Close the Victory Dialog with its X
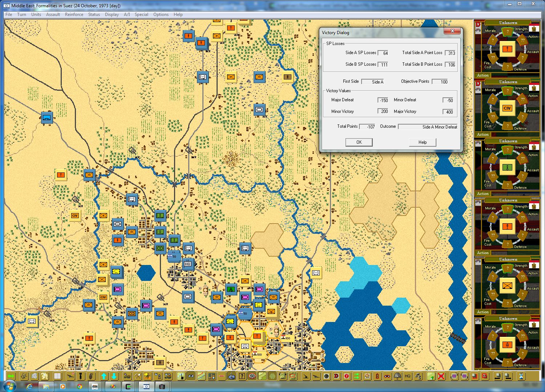The height and width of the screenshot is (392, 545). pos(452,31)
